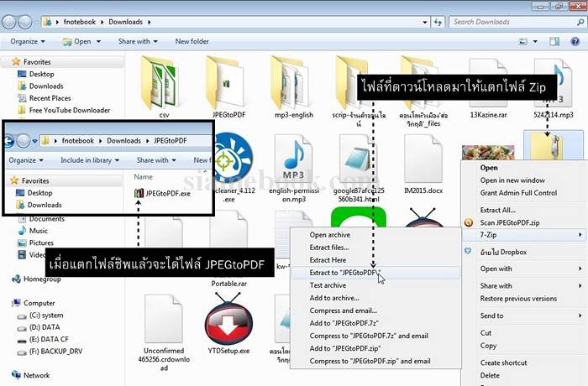Choose Add to "JPEGtoPDF.7z"
The width and height of the screenshot is (588, 386).
[375, 323]
